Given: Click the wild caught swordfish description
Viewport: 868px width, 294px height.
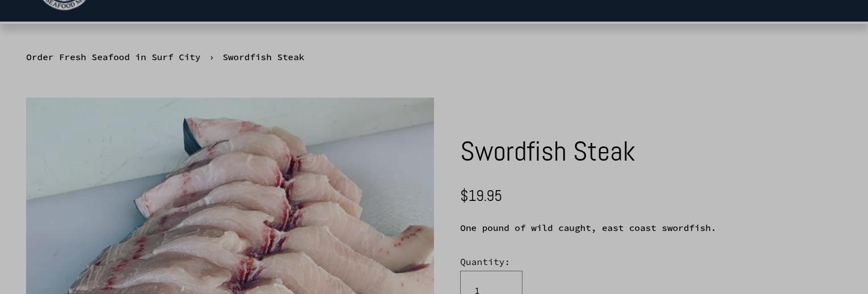Looking at the screenshot, I should (588, 228).
